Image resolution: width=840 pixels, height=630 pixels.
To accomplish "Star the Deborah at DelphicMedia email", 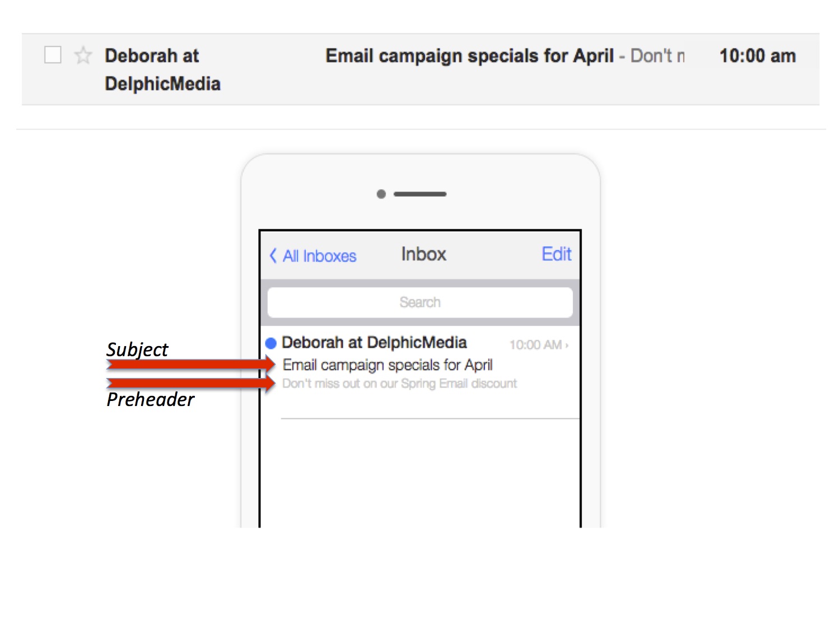I will [x=83, y=55].
